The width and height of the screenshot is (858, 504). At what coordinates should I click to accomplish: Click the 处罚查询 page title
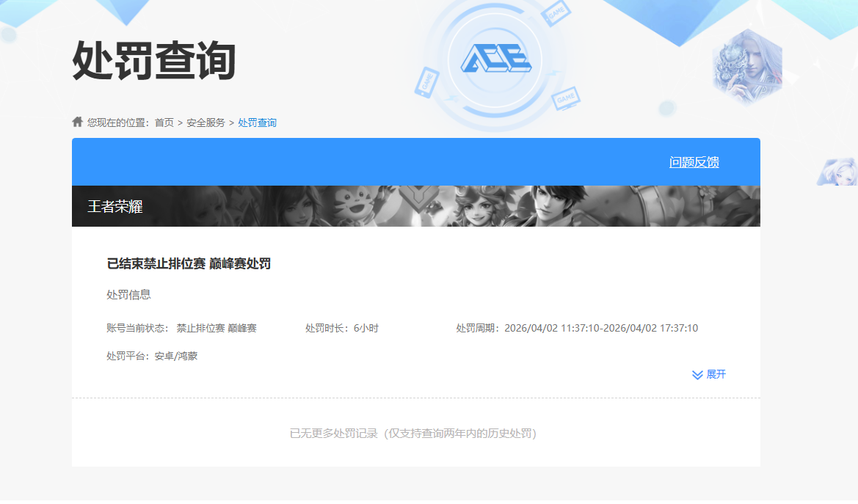coord(154,61)
